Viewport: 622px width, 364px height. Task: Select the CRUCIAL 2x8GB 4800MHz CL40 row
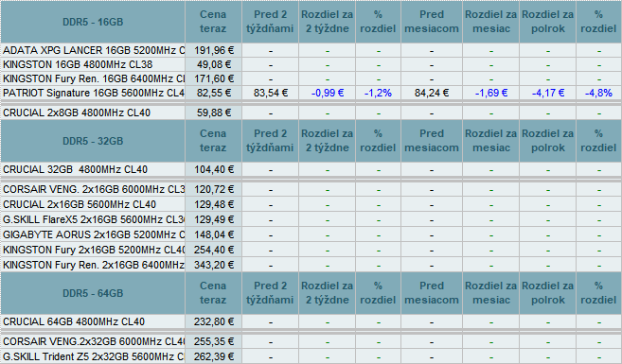click(x=311, y=113)
